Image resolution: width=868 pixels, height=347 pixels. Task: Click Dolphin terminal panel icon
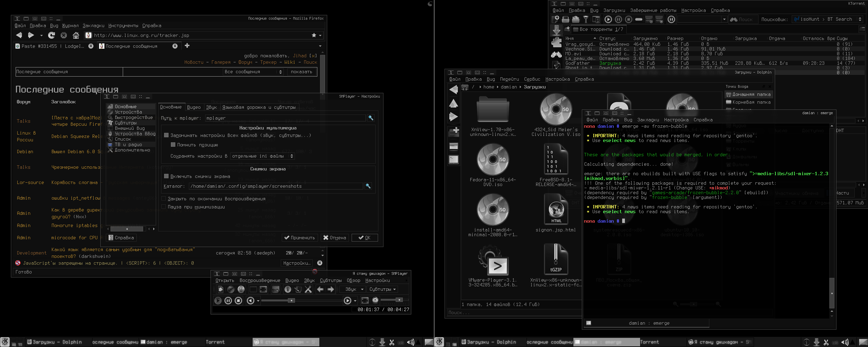(x=454, y=159)
